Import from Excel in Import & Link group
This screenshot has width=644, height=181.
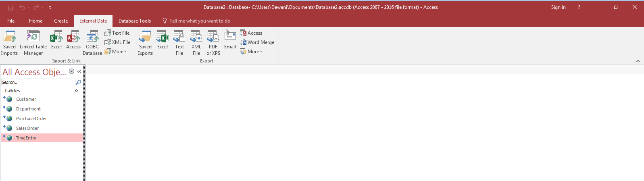click(x=56, y=40)
